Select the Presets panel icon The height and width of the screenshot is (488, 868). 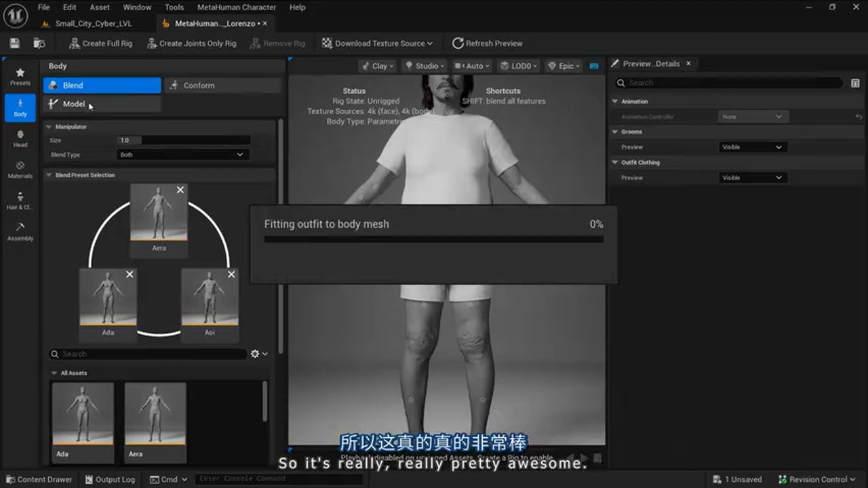click(20, 75)
